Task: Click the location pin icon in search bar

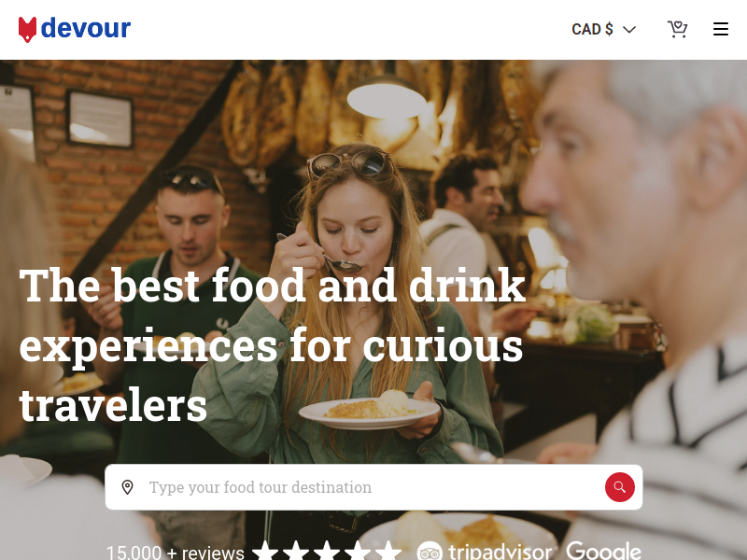Action: (127, 487)
